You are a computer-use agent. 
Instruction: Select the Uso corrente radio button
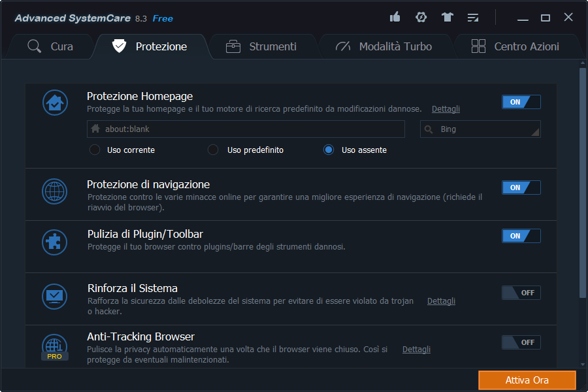(x=95, y=150)
